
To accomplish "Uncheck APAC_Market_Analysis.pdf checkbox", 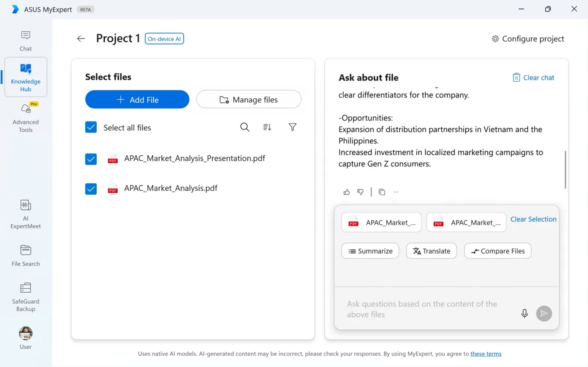I will point(91,189).
